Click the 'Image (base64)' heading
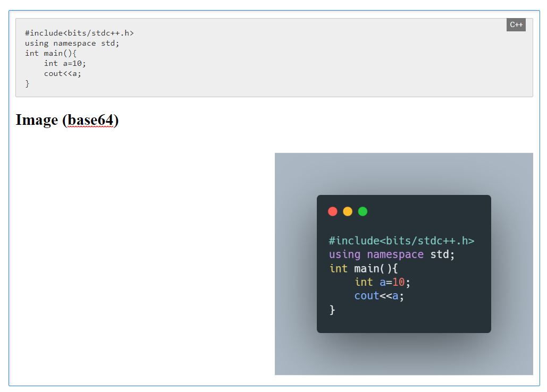 67,120
